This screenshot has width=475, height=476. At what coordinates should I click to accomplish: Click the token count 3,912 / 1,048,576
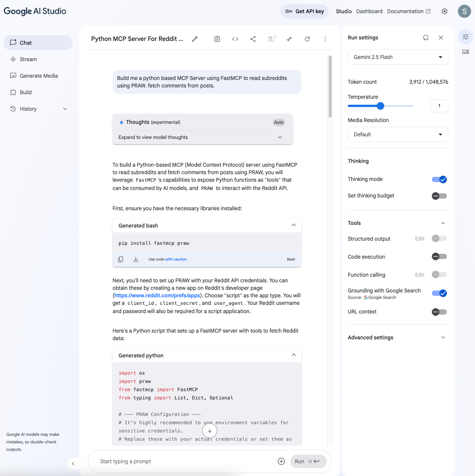428,82
